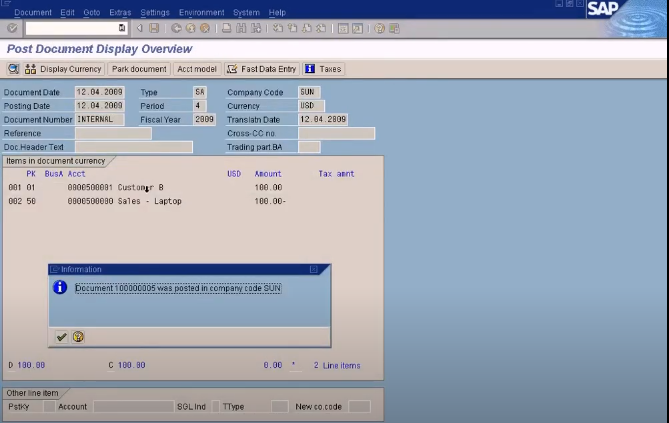Click the green checkmark Enter icon in the toolbar
669x423 pixels.
[x=12, y=28]
